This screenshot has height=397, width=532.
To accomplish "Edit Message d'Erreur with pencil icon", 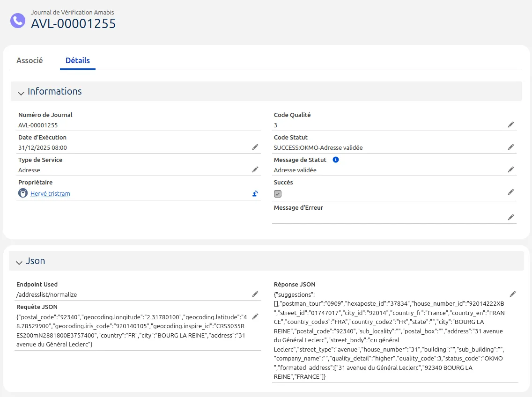I will (511, 217).
